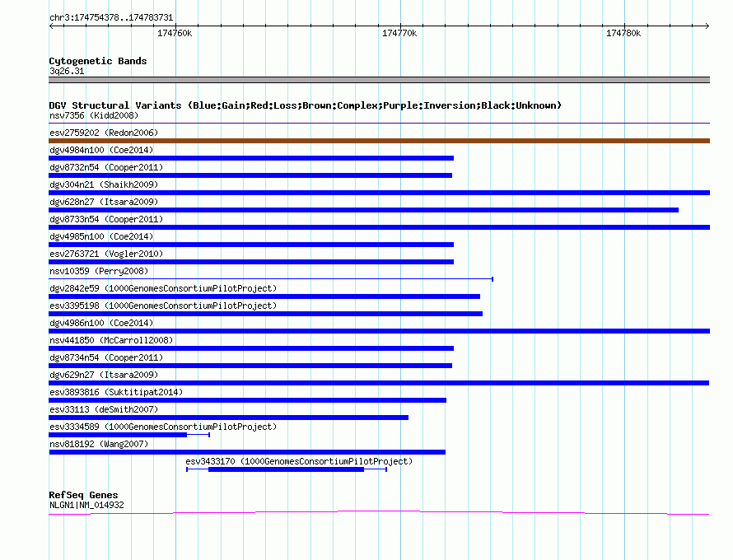Viewport: 733px width, 560px height.
Task: Open variant dgv628n27 (Itsara2009) label
Action: click(104, 202)
